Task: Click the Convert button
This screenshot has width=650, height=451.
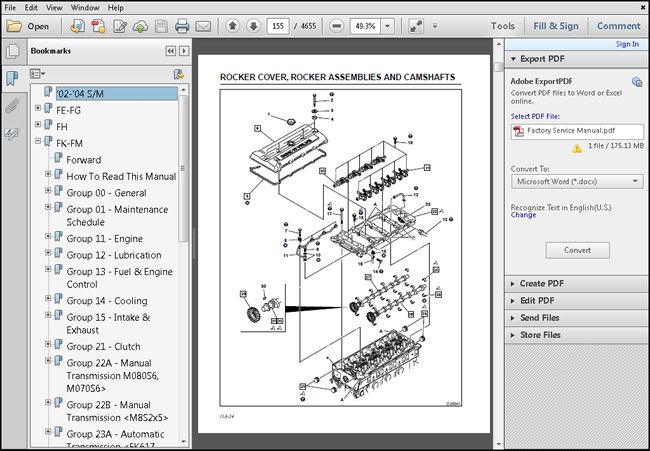Action: [x=577, y=250]
